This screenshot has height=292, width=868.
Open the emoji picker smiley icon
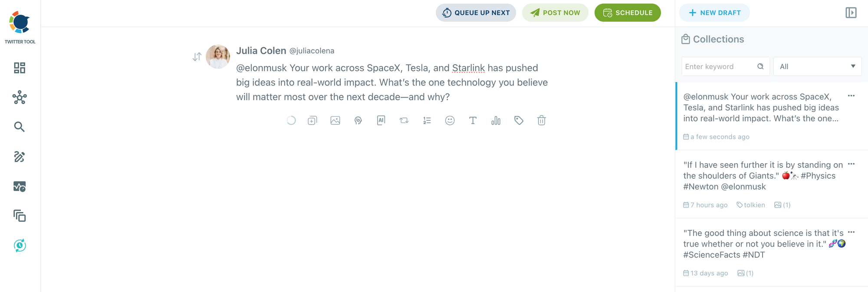coord(450,121)
